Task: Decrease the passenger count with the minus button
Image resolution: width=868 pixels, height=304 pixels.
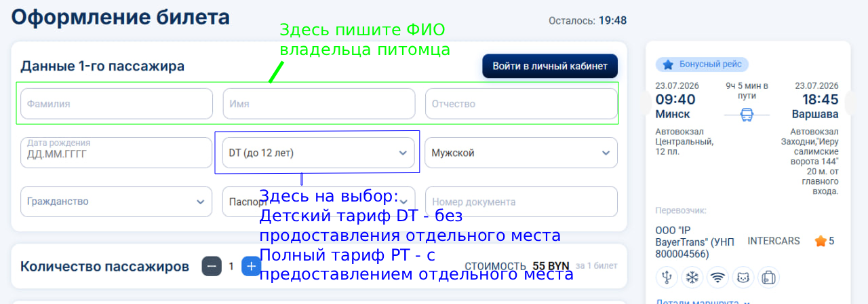Action: click(x=212, y=267)
